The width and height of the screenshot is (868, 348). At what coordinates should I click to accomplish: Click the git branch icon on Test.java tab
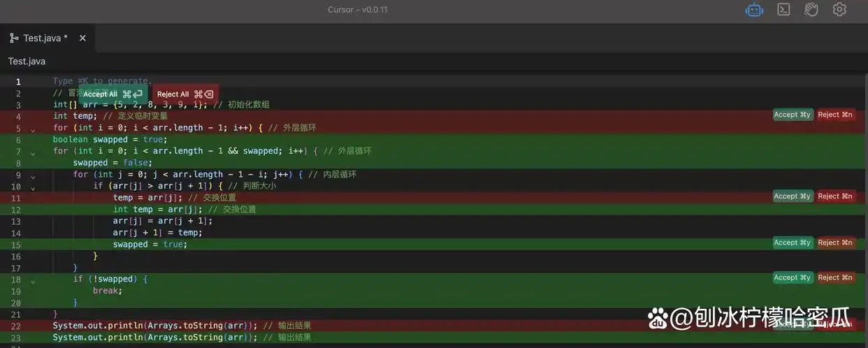(14, 38)
